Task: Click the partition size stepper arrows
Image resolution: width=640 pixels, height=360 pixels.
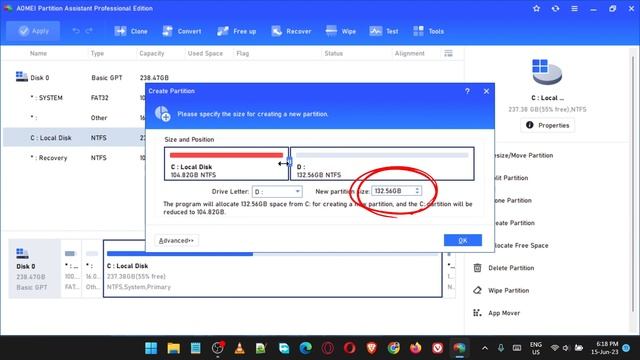Action: pyautogui.click(x=417, y=191)
